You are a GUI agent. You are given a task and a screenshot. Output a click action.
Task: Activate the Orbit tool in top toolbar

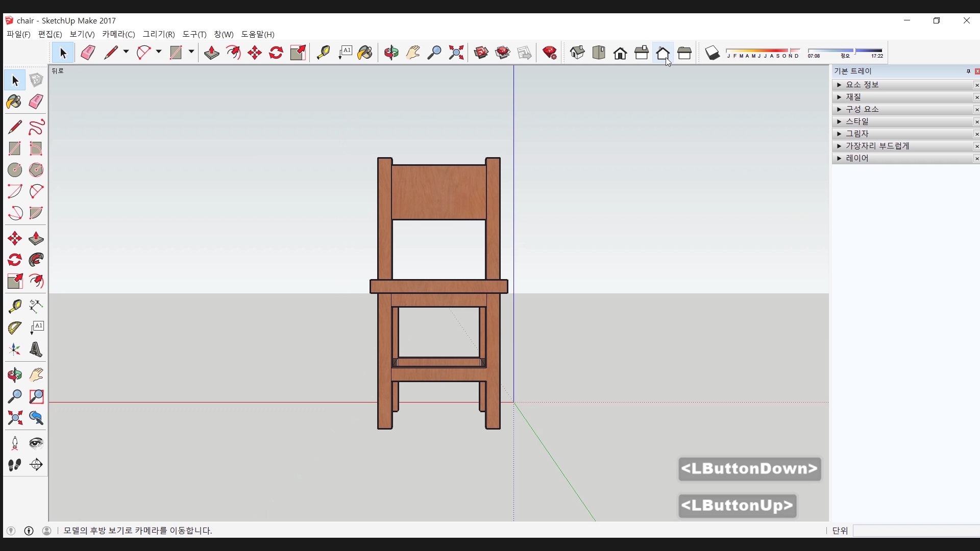[391, 53]
